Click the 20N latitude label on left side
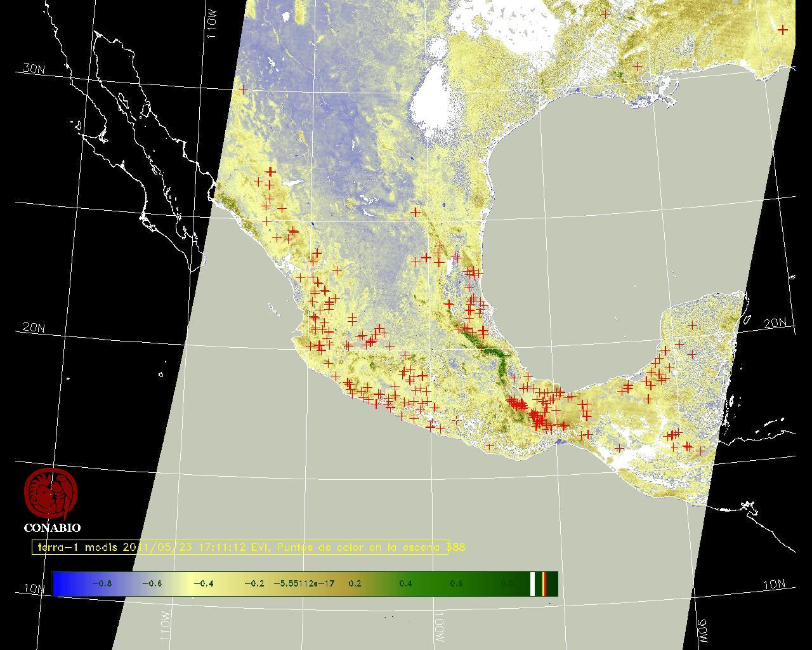 34,328
